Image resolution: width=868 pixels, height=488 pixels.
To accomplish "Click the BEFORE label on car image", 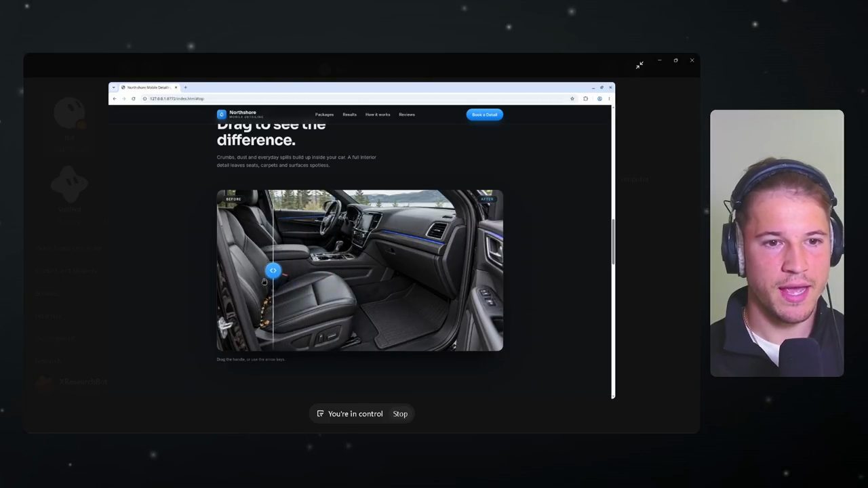I will pos(233,199).
